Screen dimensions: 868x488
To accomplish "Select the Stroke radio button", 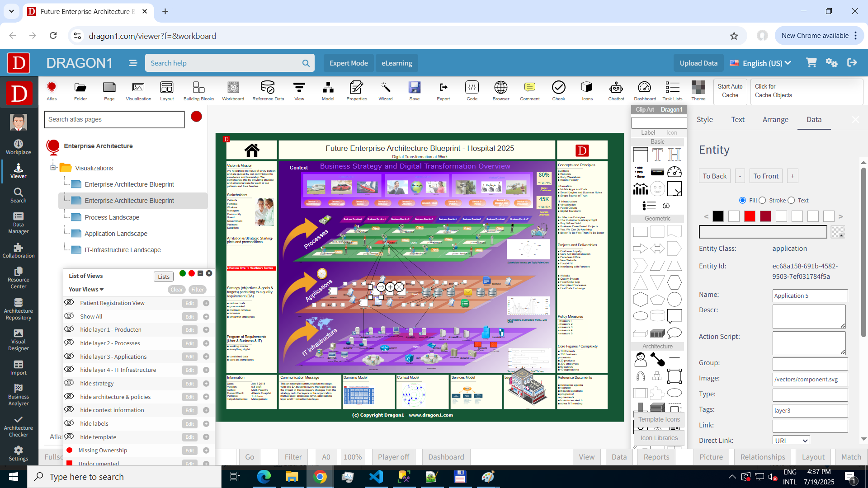I will tap(762, 200).
